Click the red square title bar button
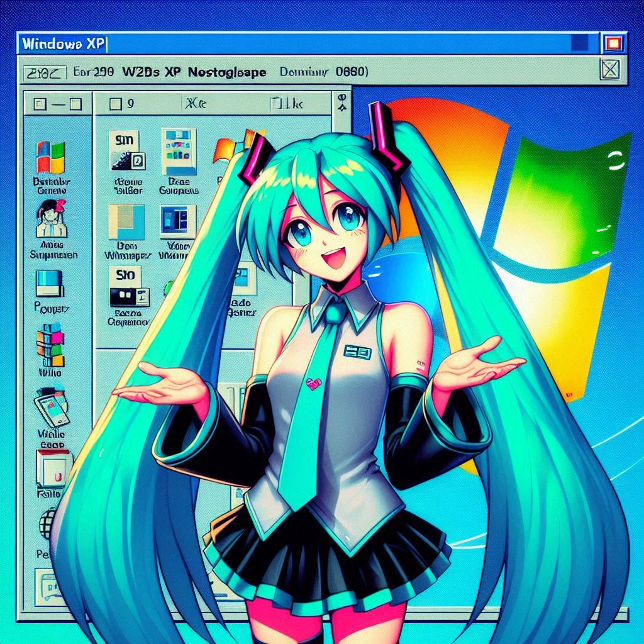The height and width of the screenshot is (644, 644). pyautogui.click(x=613, y=43)
